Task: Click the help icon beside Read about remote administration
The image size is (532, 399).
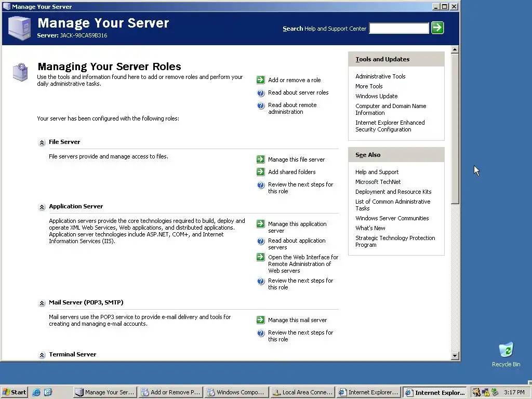Action: click(261, 105)
